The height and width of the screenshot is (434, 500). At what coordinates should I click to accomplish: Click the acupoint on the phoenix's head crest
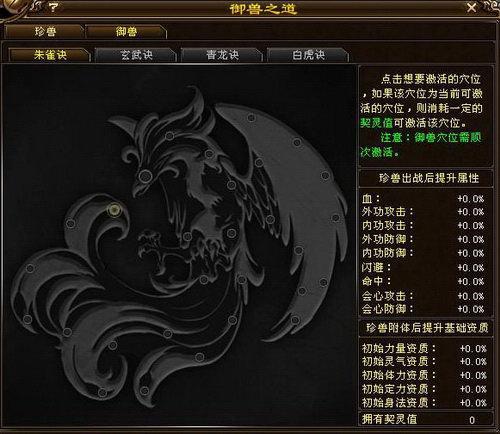(x=170, y=136)
